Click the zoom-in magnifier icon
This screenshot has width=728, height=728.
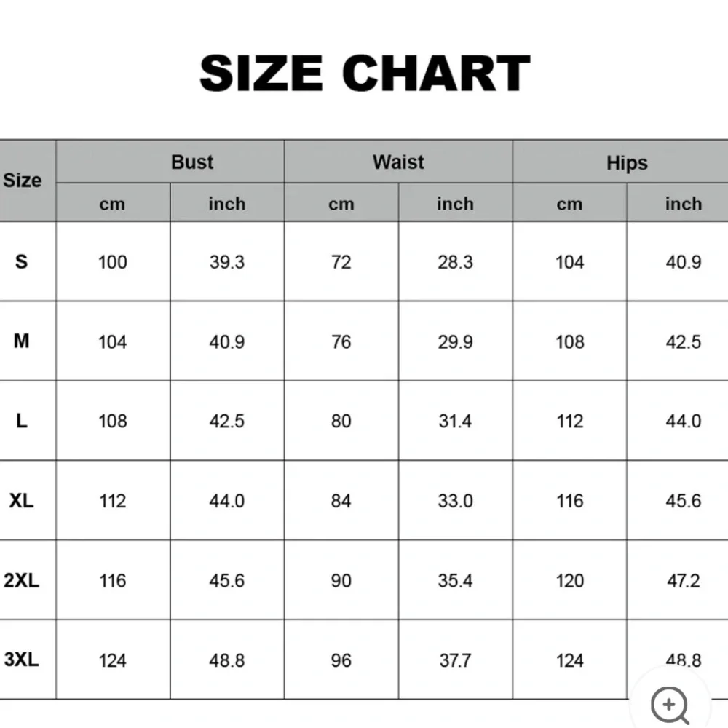670,704
